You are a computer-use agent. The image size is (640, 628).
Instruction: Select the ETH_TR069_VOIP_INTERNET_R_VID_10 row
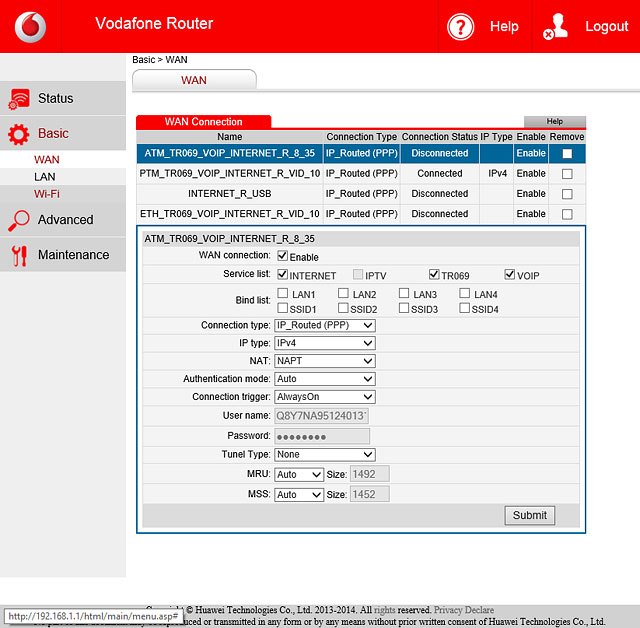361,214
